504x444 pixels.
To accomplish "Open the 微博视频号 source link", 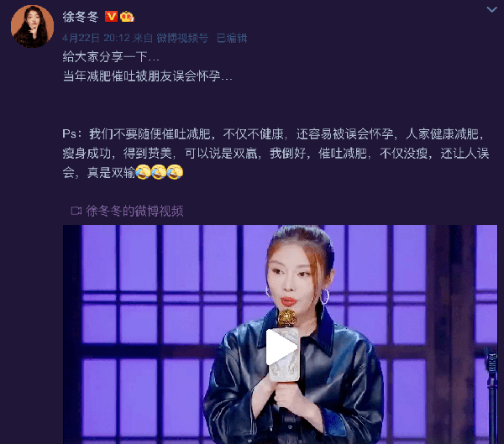I will click(182, 39).
